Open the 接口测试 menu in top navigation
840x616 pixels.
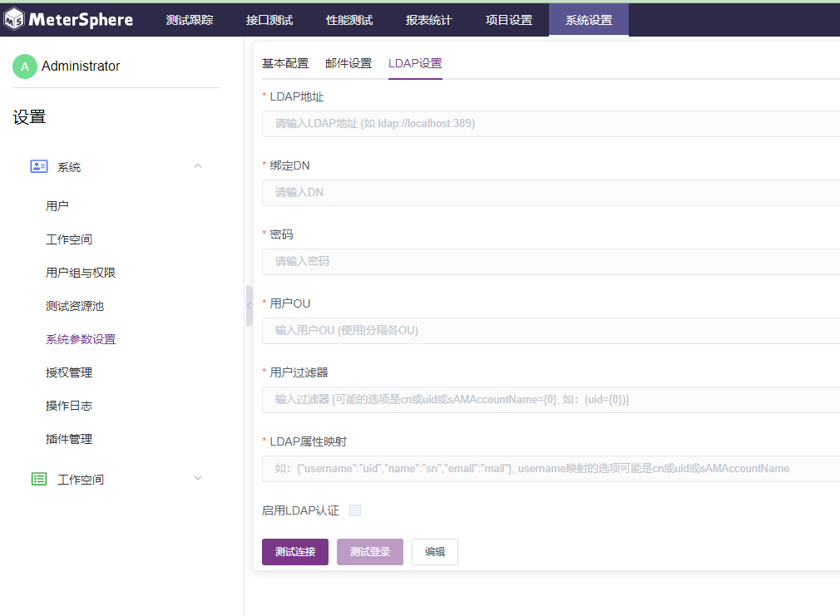[x=269, y=18]
